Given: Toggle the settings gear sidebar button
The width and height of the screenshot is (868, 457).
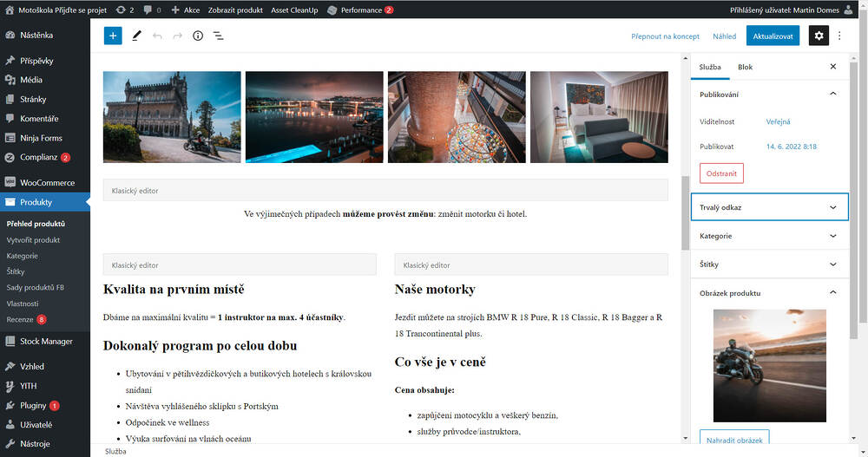Looking at the screenshot, I should pyautogui.click(x=819, y=36).
